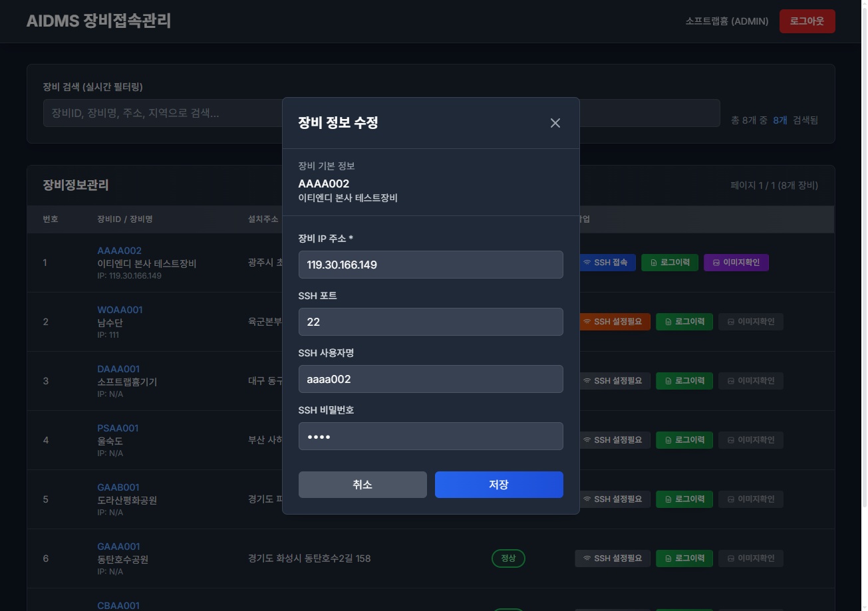Open 이미지확인 for AAAA002 row
This screenshot has width=868, height=611.
[736, 263]
